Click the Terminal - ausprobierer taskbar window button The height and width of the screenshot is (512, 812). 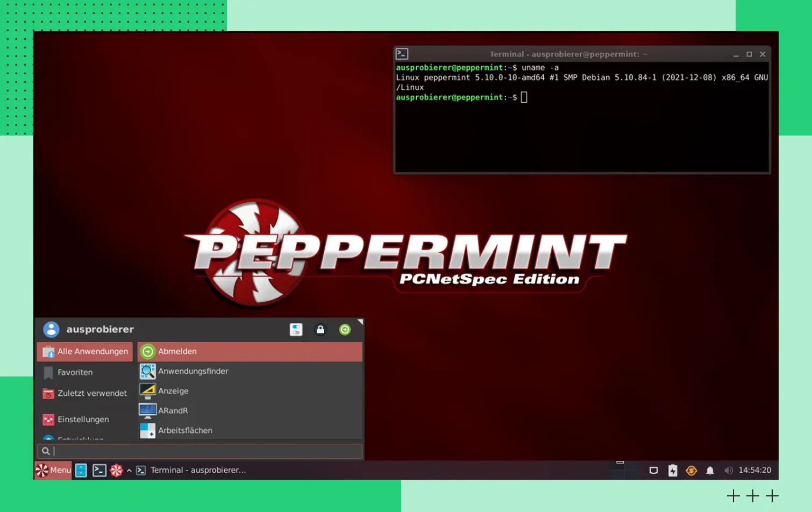(192, 470)
